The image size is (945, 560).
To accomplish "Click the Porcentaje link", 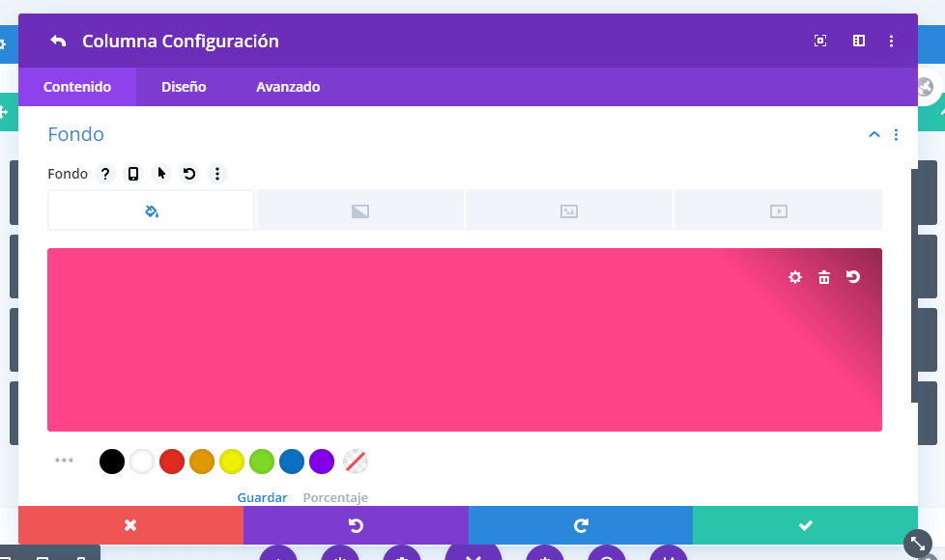I will pos(335,497).
